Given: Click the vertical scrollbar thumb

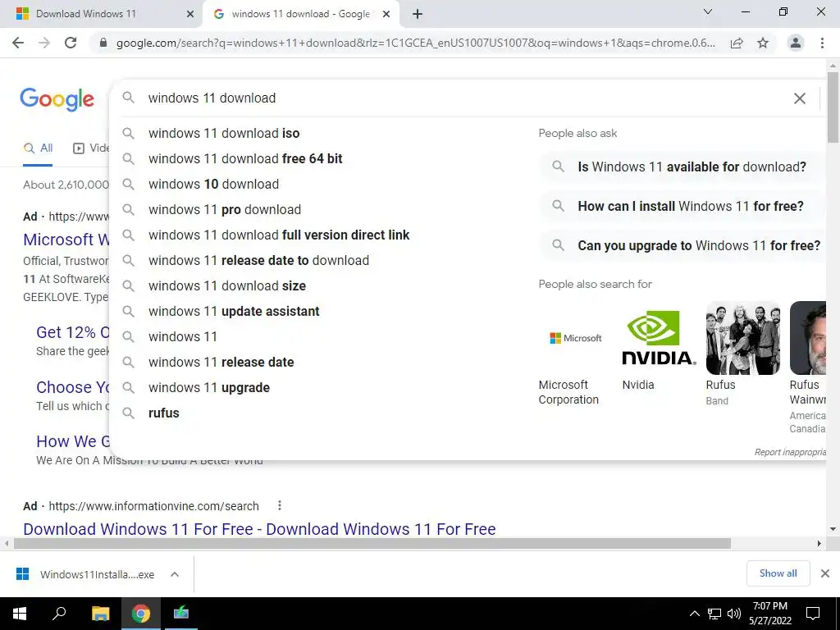Looking at the screenshot, I should [x=833, y=107].
